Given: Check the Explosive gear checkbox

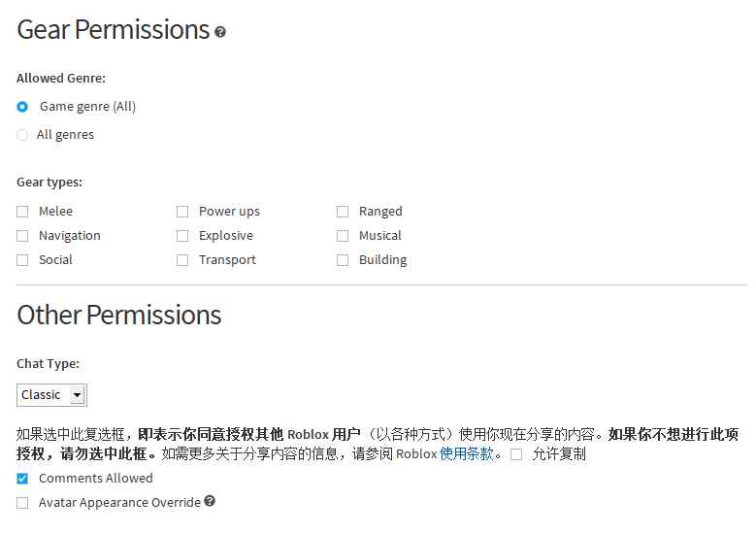Looking at the screenshot, I should (x=182, y=236).
